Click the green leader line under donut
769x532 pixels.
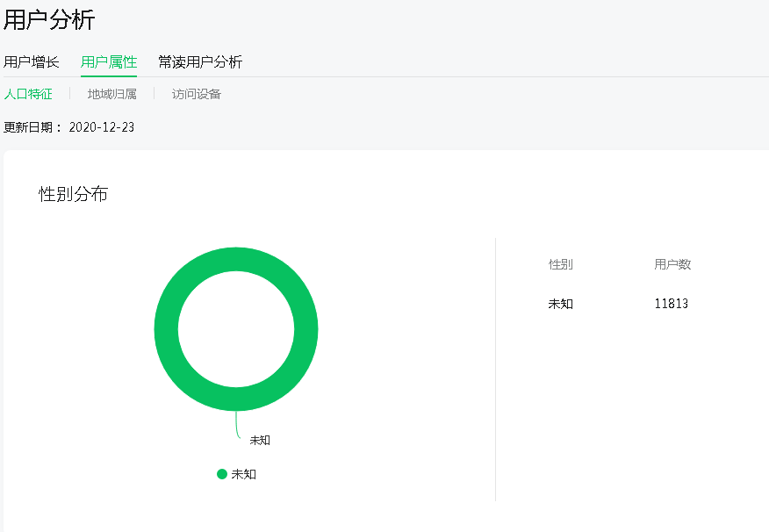pyautogui.click(x=237, y=425)
